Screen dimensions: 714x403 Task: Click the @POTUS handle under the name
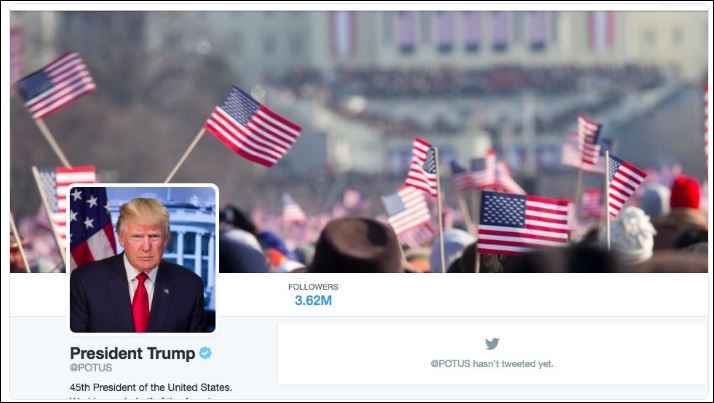pos(91,367)
